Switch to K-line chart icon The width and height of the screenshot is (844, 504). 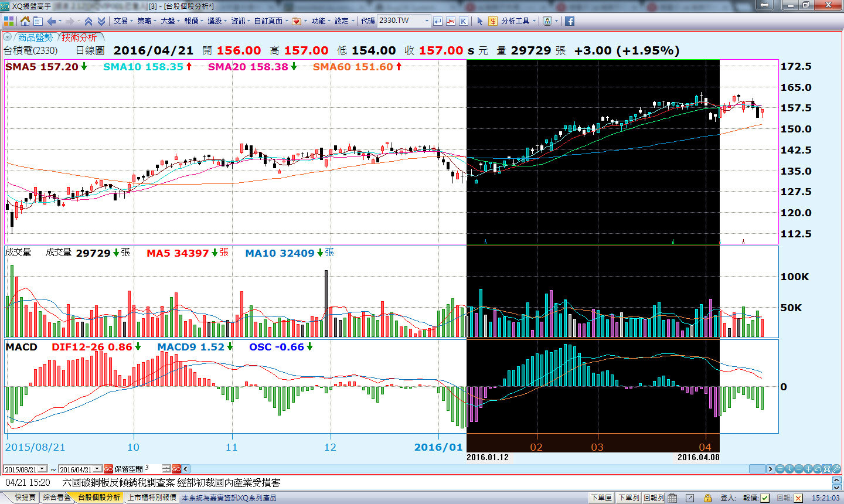tap(464, 21)
